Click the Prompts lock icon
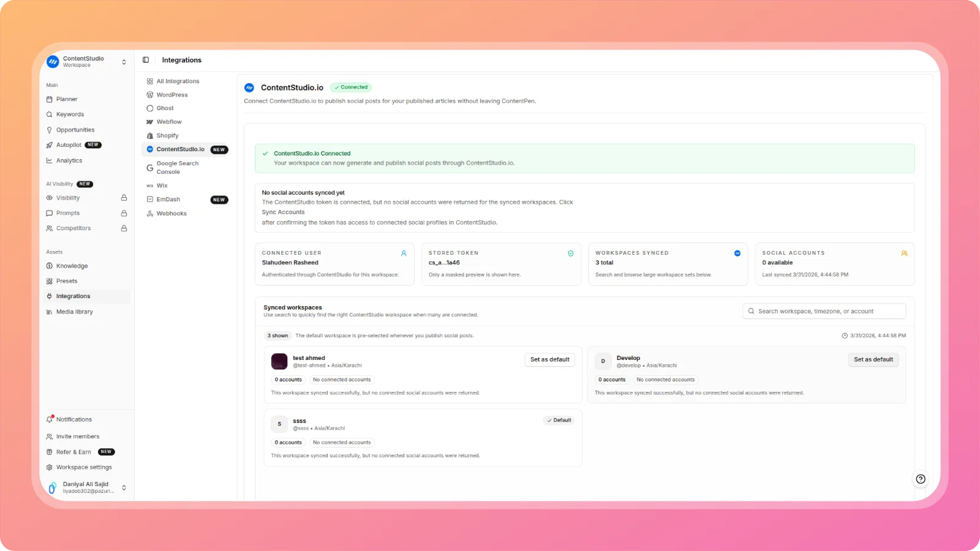 click(124, 213)
